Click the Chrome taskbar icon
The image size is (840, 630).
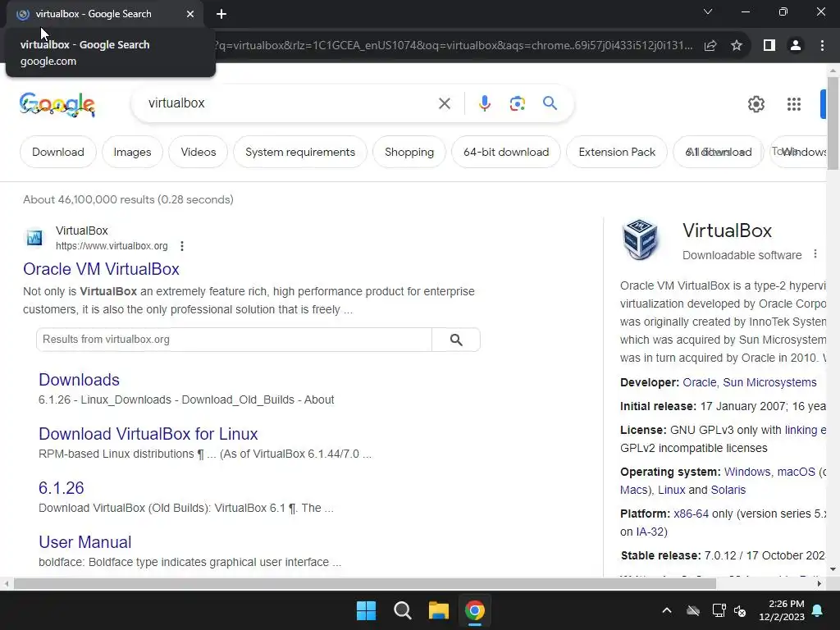[x=475, y=610]
